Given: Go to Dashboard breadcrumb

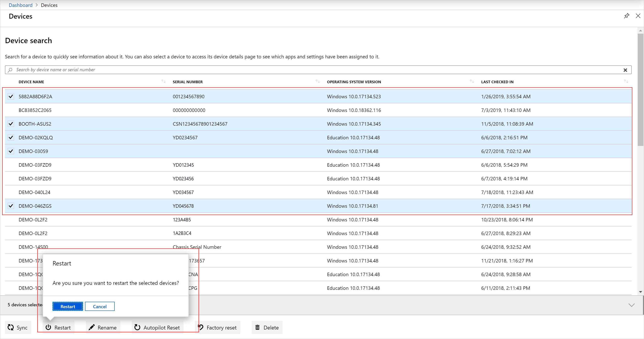Looking at the screenshot, I should pyautogui.click(x=21, y=5).
